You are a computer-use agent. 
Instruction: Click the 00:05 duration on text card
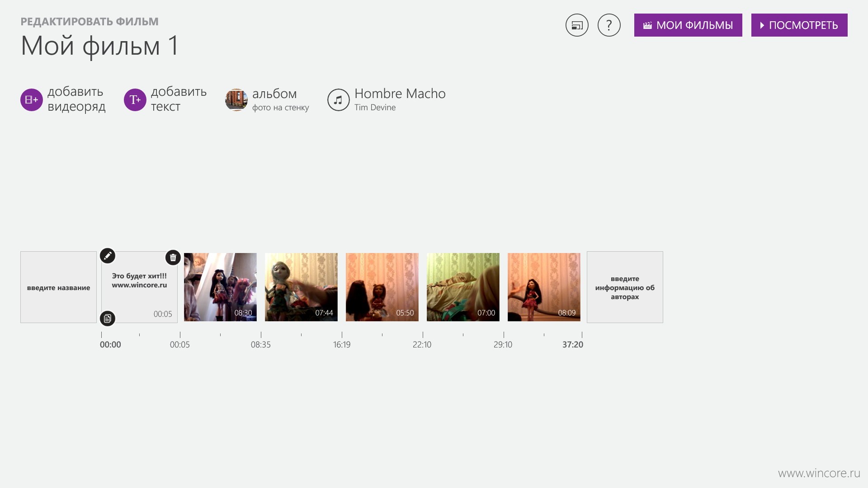[x=163, y=314]
